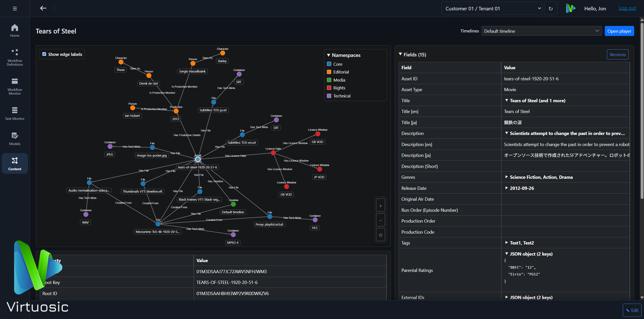Click the Open player button
The image size is (644, 319).
(619, 31)
